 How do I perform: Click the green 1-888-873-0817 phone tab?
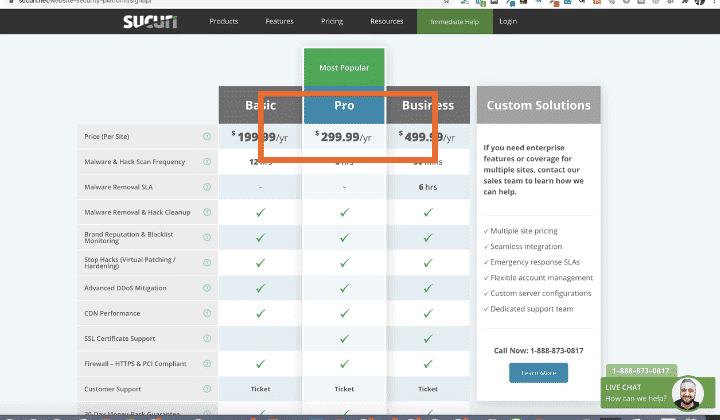click(x=641, y=370)
